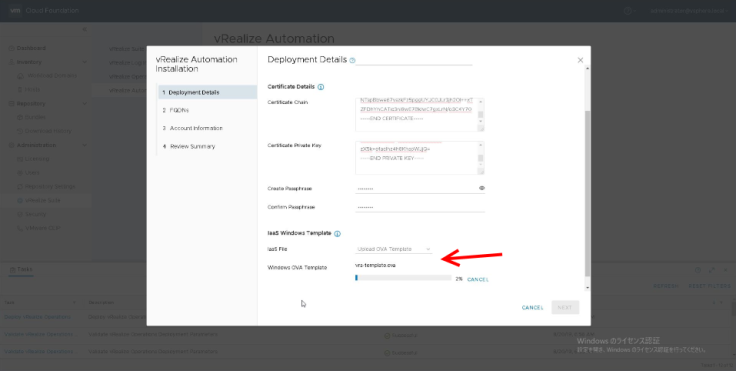Click the vra-template.ova file name
This screenshot has width=736, height=371.
(x=376, y=265)
